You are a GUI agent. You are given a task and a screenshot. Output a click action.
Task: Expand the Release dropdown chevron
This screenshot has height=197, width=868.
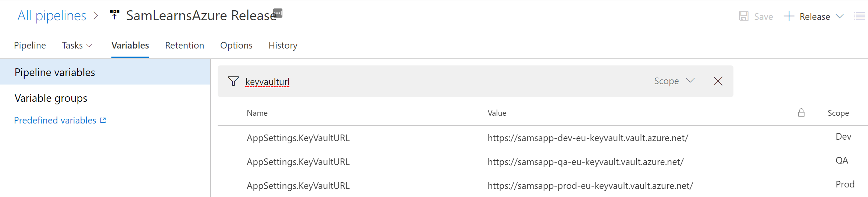(840, 16)
